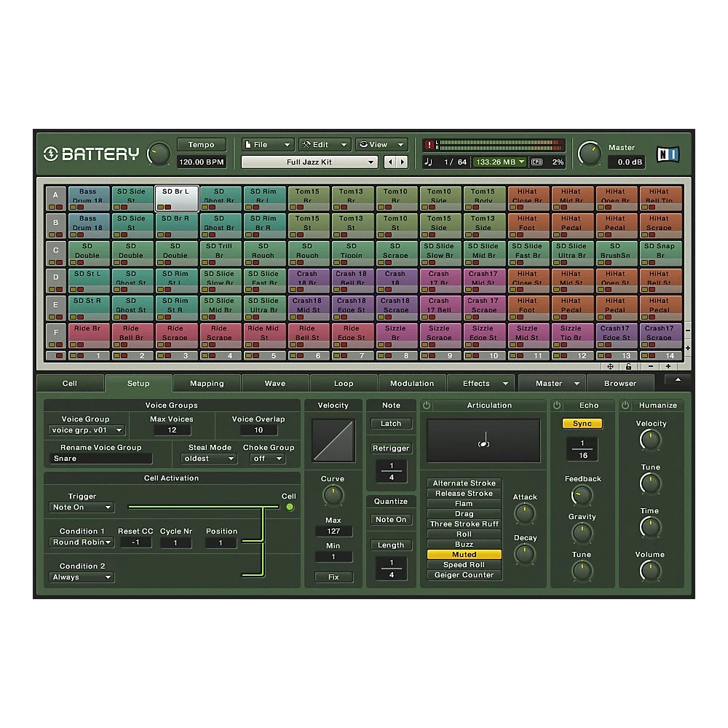Click the snowflake freeze icon below grid
This screenshot has height=728, width=728.
(x=610, y=366)
